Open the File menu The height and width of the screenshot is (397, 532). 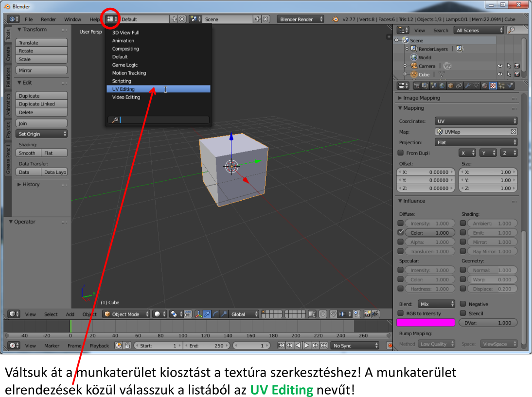[29, 19]
